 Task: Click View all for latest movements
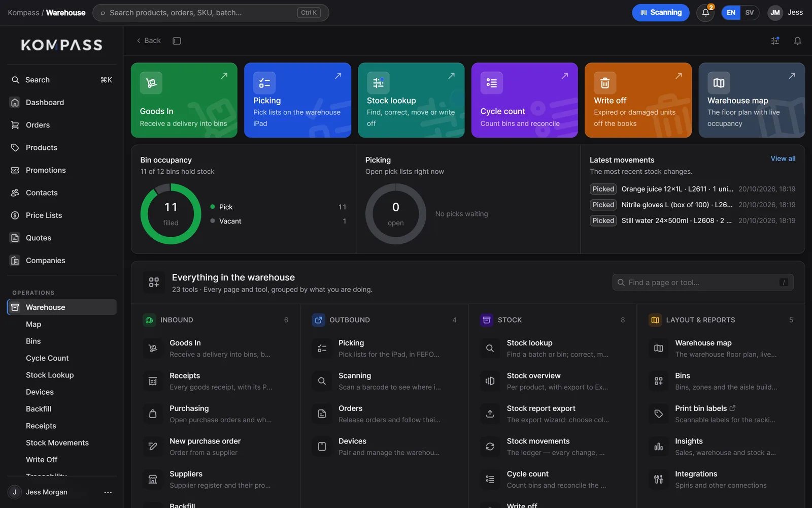[x=783, y=158]
